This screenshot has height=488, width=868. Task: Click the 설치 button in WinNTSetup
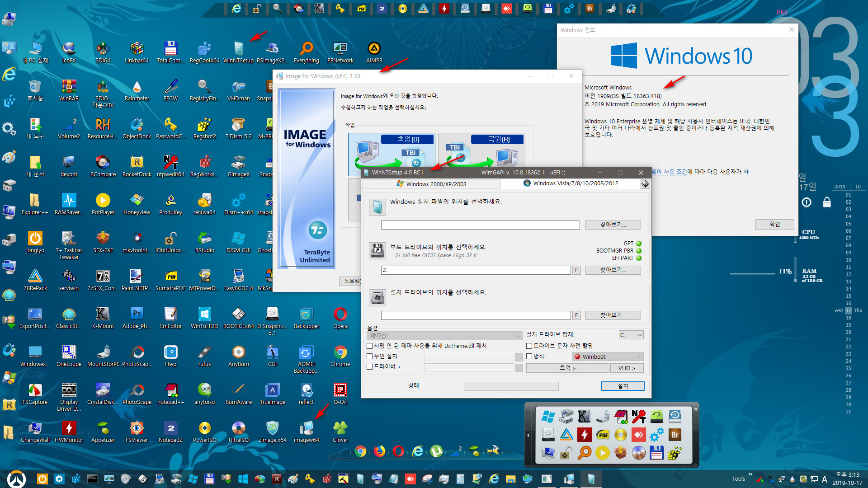(623, 386)
